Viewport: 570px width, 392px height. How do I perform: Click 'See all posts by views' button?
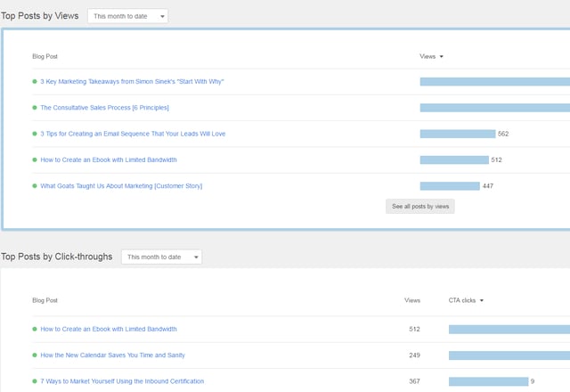pos(421,206)
